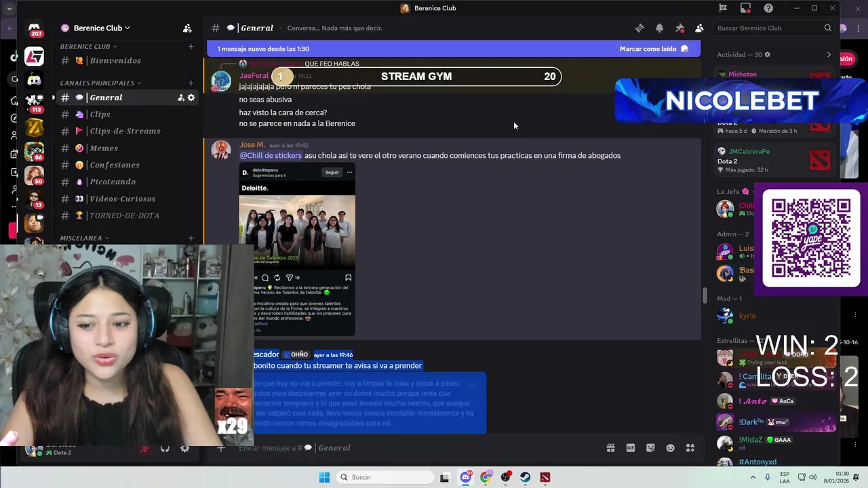The image size is (868, 488).
Task: Open the GIF picker
Action: point(631,448)
